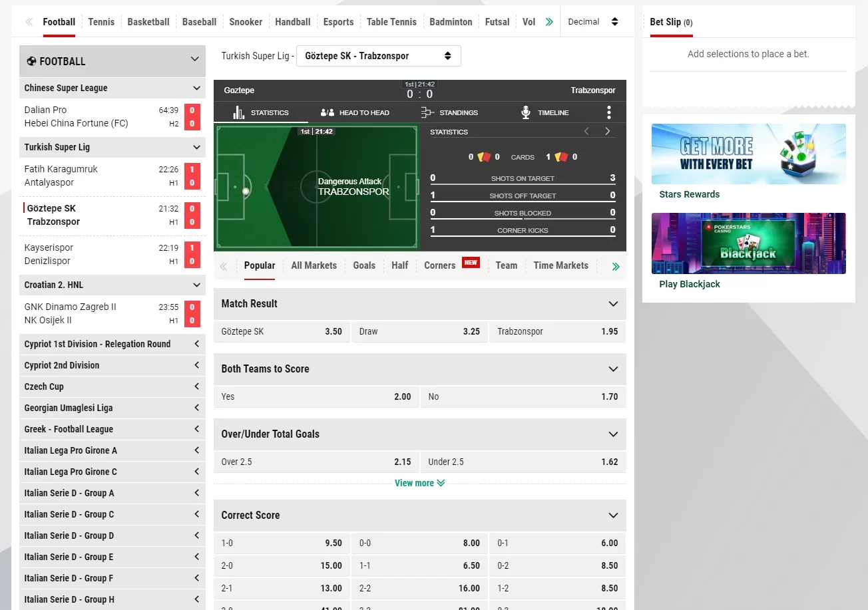Show league Standings

tap(449, 112)
